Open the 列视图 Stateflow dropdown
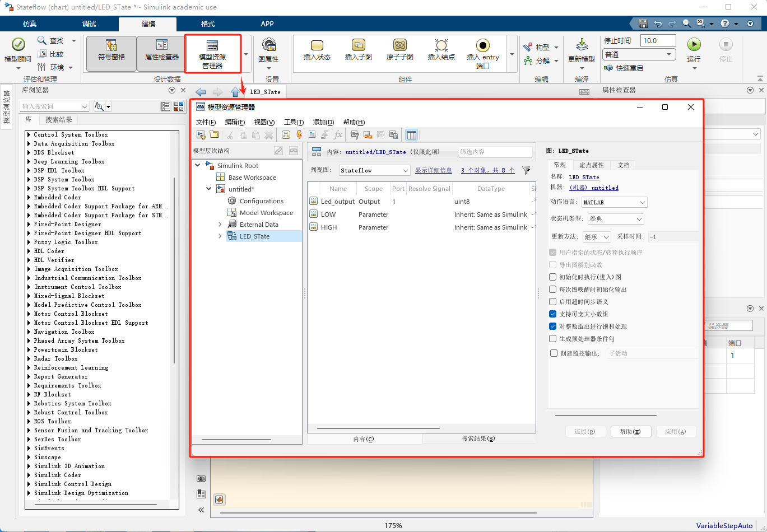This screenshot has height=532, width=767. (x=375, y=170)
